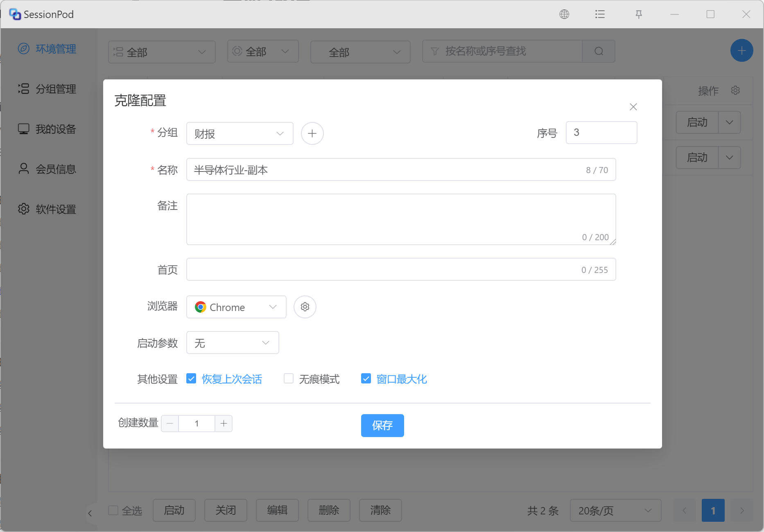Open 会员信息 in the sidebar
The width and height of the screenshot is (764, 532).
point(47,169)
